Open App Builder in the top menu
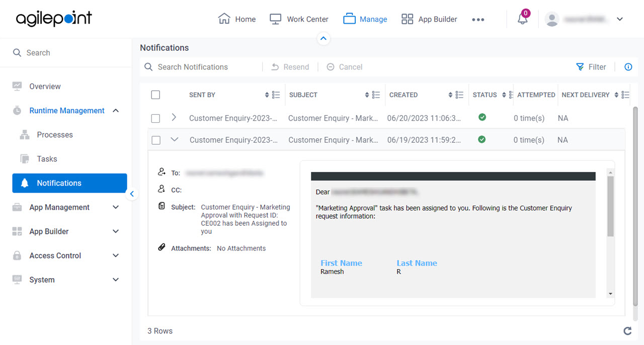Screen dimensions: 644x345 [429, 19]
